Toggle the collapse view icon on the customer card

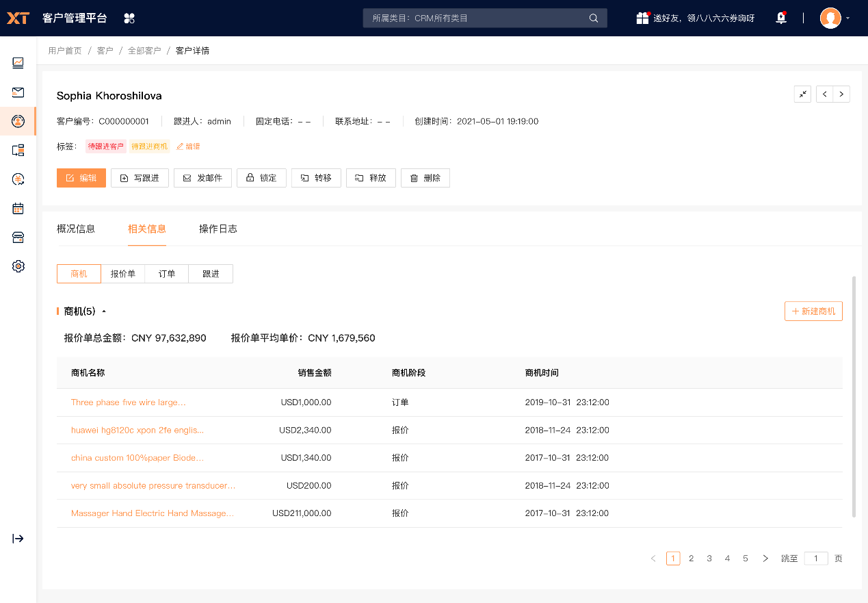click(x=802, y=94)
